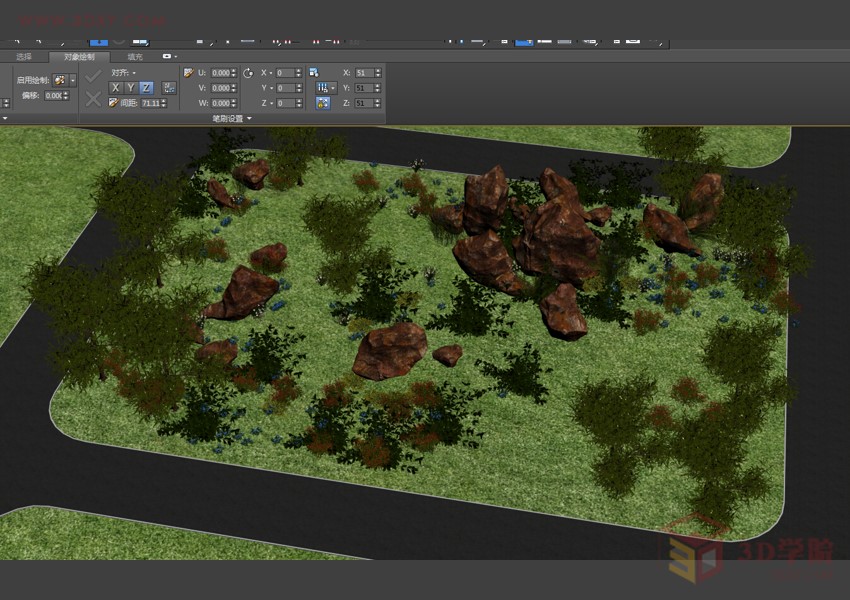850x600 pixels.
Task: Open dropdown next to paint objects icon
Action: pos(73,79)
